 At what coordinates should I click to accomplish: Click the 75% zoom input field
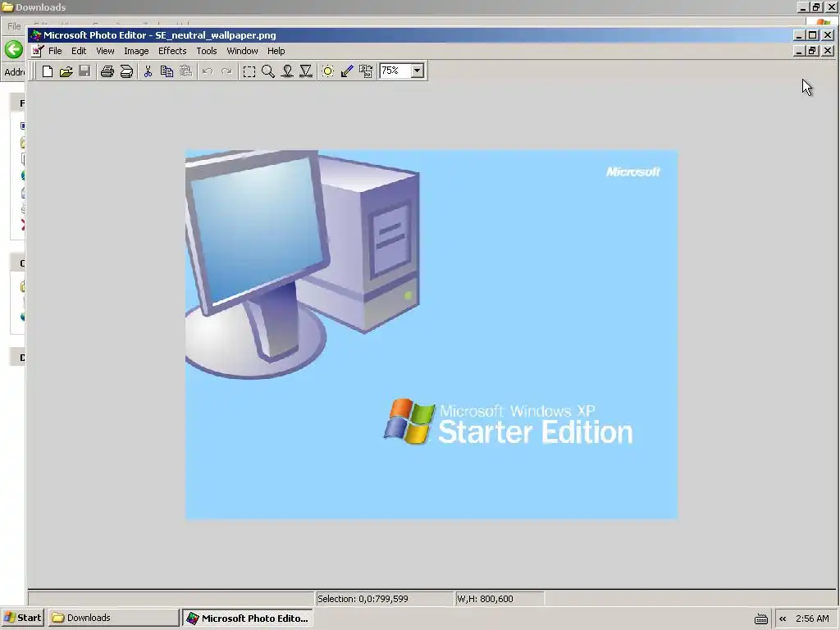click(395, 71)
